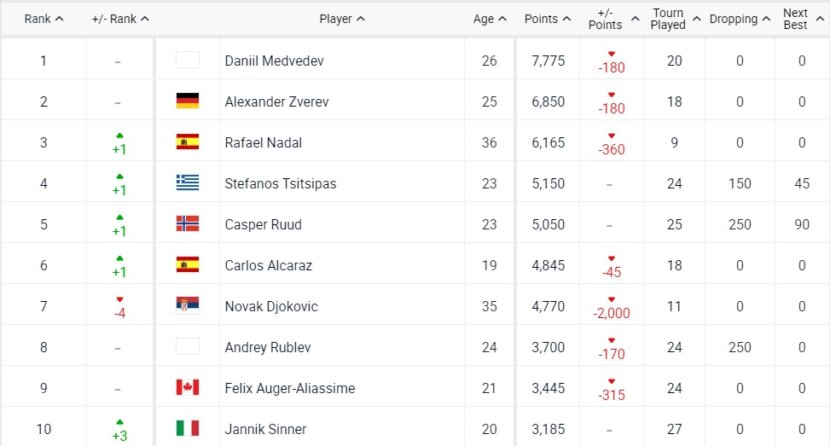Sort players by Age column
The image size is (830, 446).
490,19
